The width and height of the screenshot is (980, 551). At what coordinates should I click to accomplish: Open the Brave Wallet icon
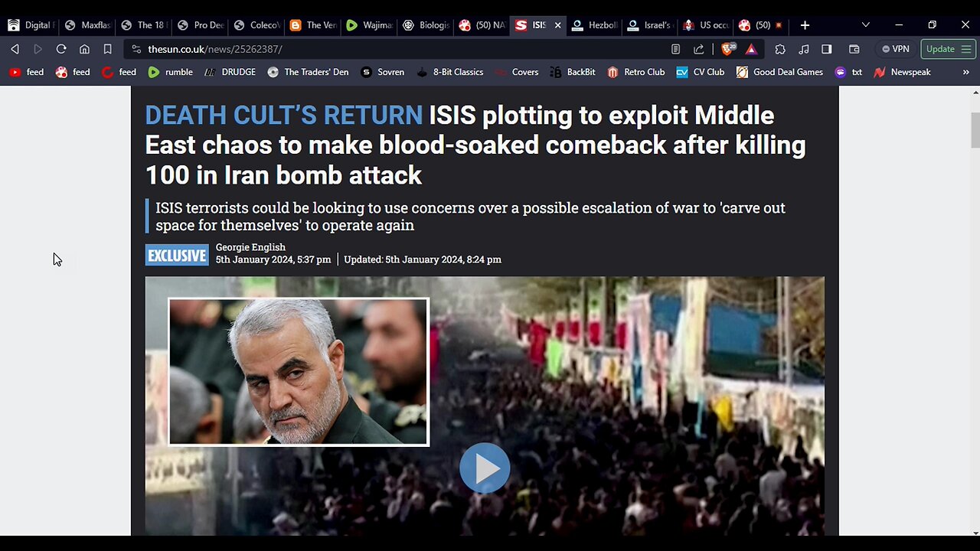pyautogui.click(x=854, y=49)
